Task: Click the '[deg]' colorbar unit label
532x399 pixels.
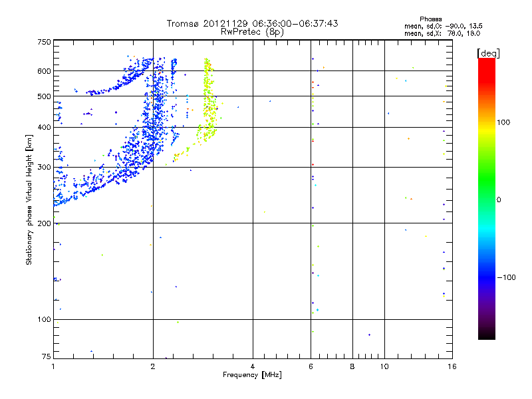Action: (x=488, y=53)
